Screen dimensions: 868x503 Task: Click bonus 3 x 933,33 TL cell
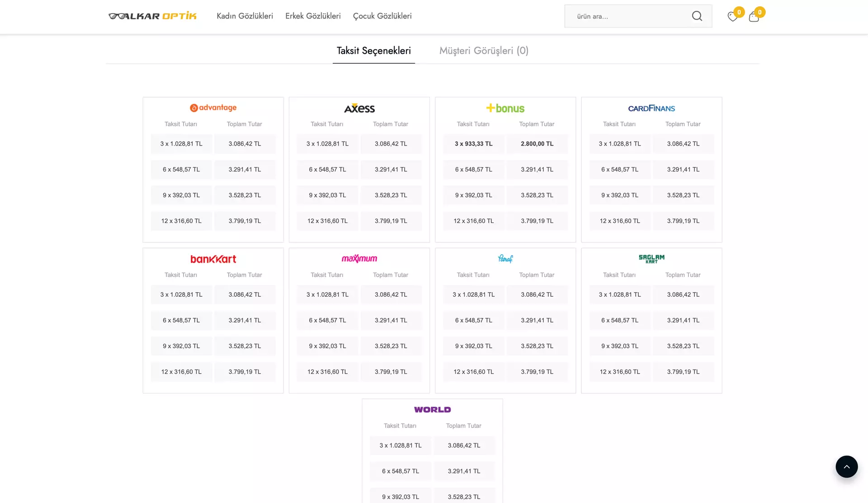click(x=473, y=144)
